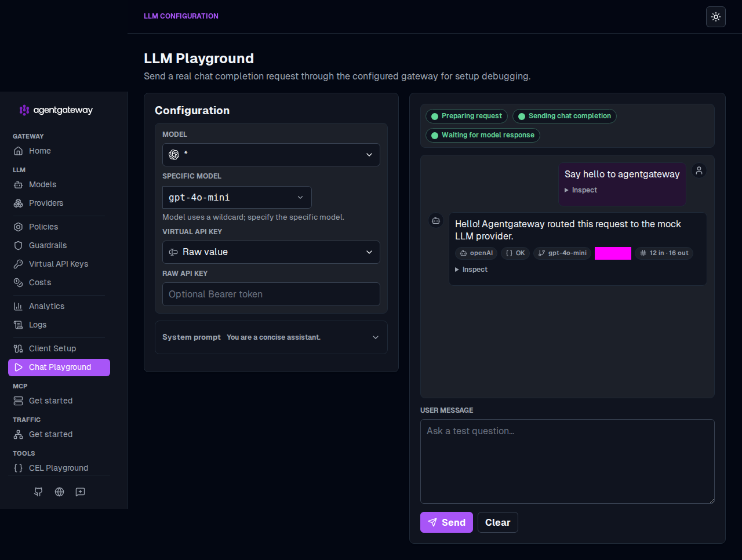
Task: Click the Home house icon
Action: 18,151
